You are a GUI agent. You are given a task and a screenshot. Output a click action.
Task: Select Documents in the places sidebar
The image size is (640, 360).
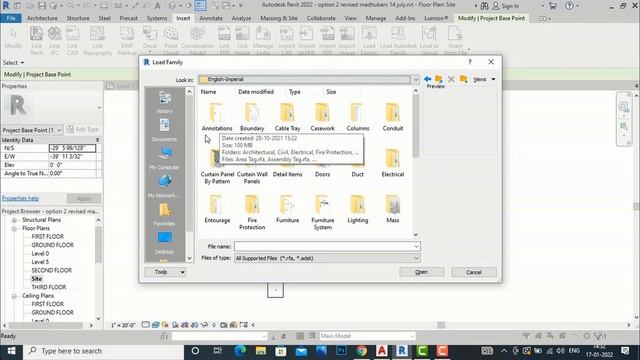tap(164, 130)
